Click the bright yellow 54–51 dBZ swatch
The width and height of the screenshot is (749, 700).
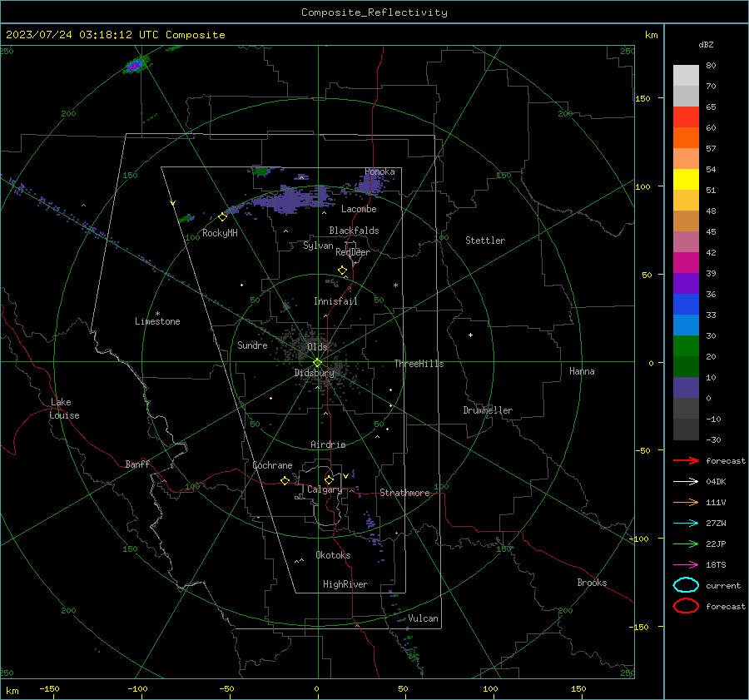686,180
